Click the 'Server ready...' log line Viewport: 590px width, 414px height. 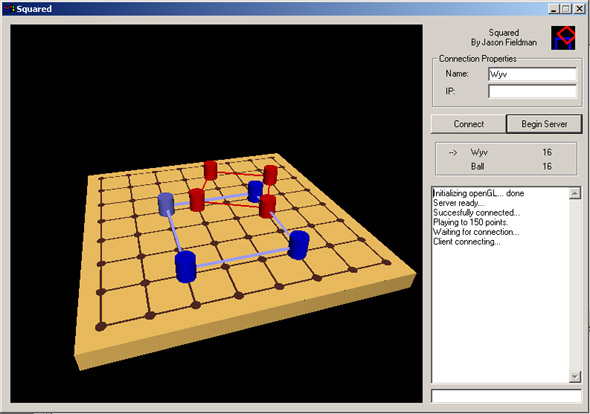pos(458,203)
